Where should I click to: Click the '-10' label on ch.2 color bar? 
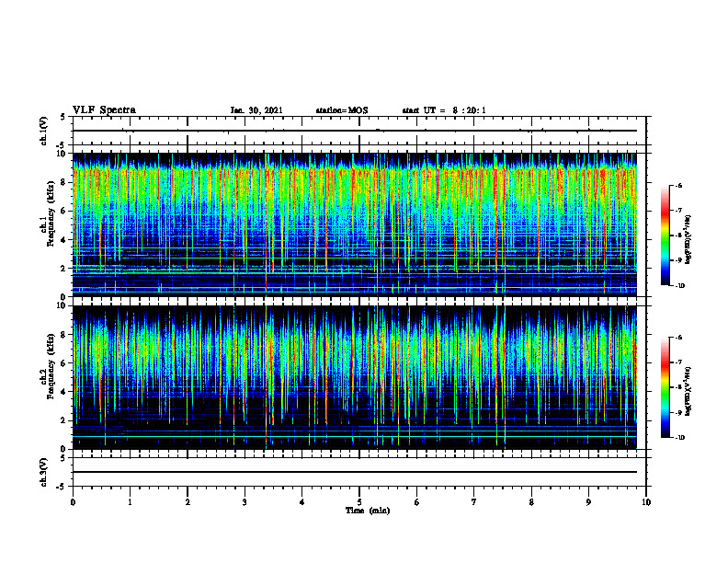point(679,438)
